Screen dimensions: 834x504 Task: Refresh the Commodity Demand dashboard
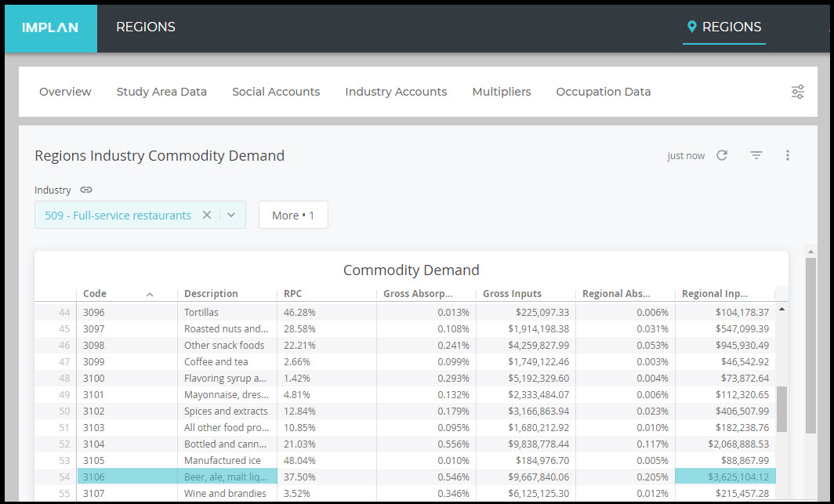[722, 155]
